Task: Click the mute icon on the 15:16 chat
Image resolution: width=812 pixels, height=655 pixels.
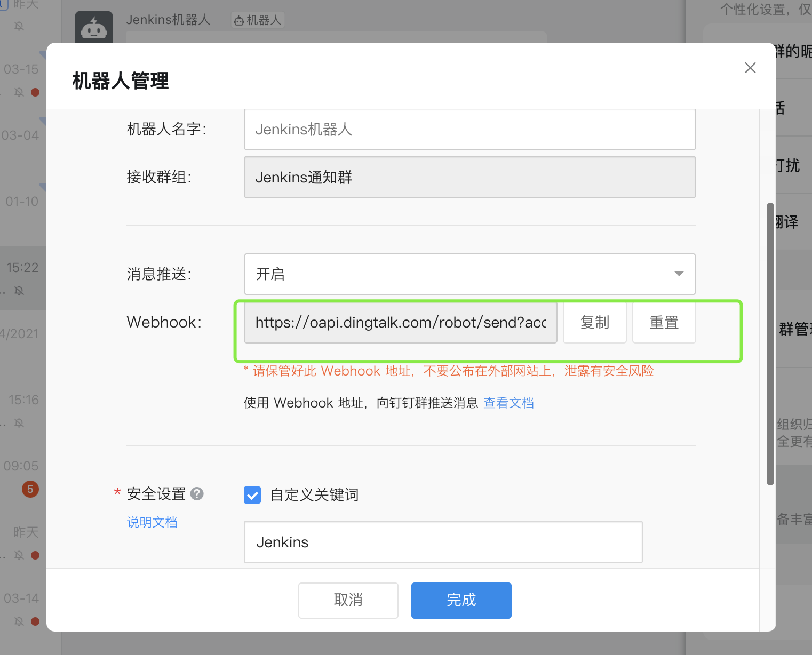Action: pos(19,423)
